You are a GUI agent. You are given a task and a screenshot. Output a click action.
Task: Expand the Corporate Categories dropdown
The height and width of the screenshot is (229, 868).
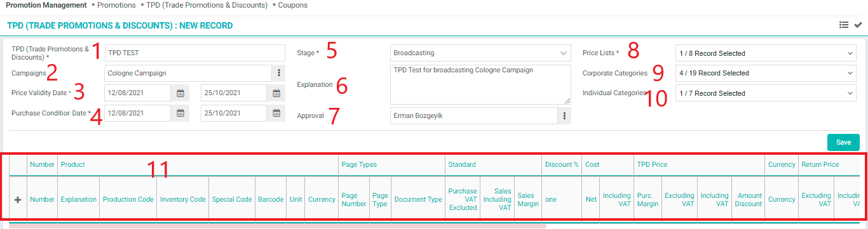pyautogui.click(x=766, y=73)
